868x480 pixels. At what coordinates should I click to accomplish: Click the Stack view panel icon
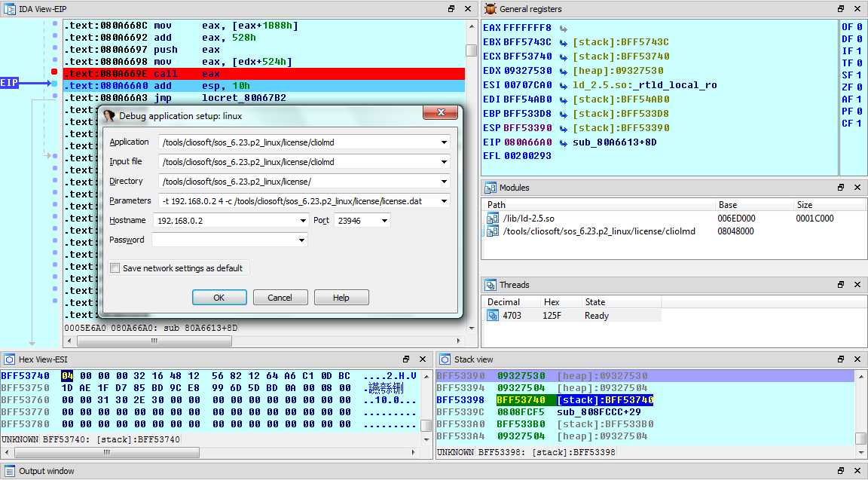pos(445,359)
